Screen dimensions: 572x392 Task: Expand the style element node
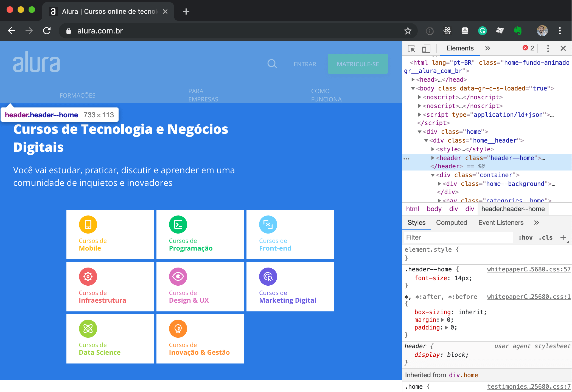(433, 149)
